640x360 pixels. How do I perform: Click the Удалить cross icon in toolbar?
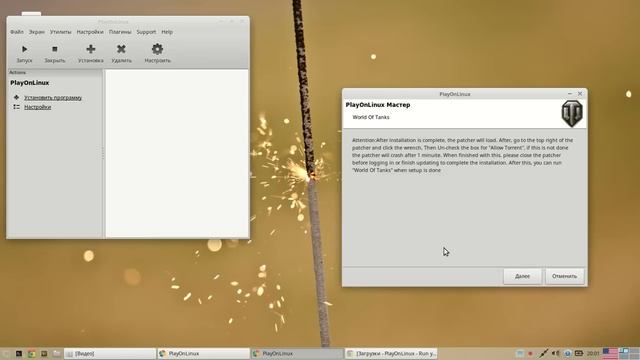point(121,49)
